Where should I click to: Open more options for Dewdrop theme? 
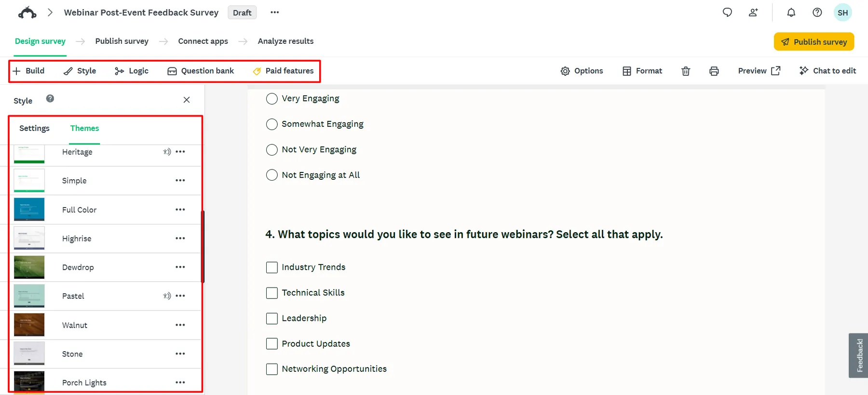click(x=180, y=267)
